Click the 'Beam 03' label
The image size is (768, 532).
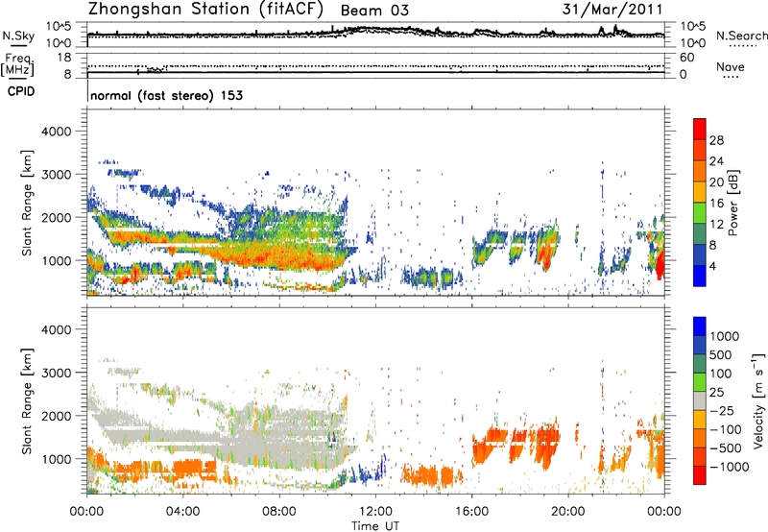(x=374, y=11)
